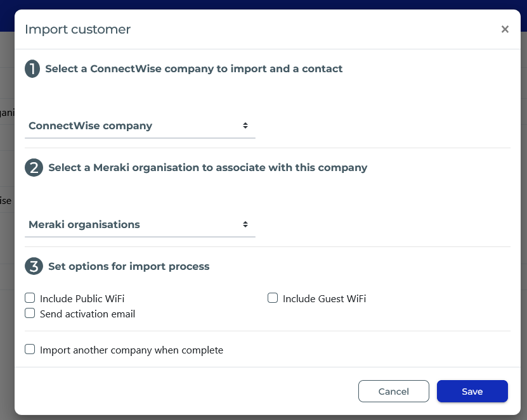527x420 pixels.
Task: Click the Import customer dialog title
Action: [77, 30]
